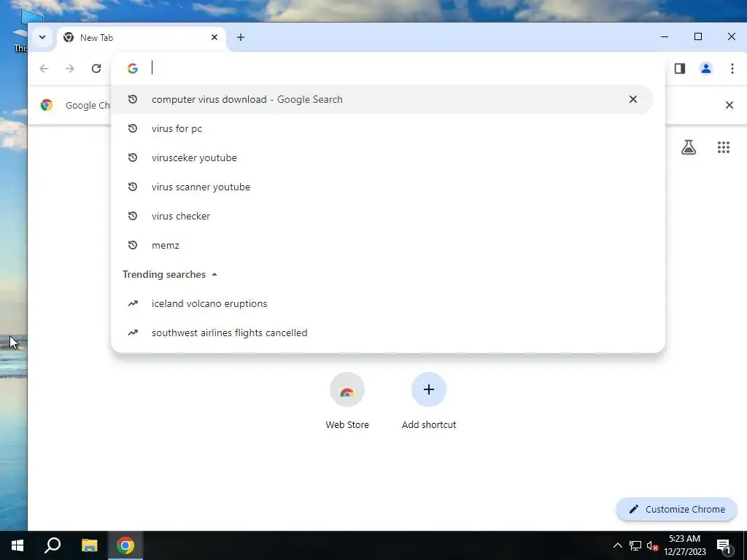Click history icon beside 'virus checker'

pos(133,216)
